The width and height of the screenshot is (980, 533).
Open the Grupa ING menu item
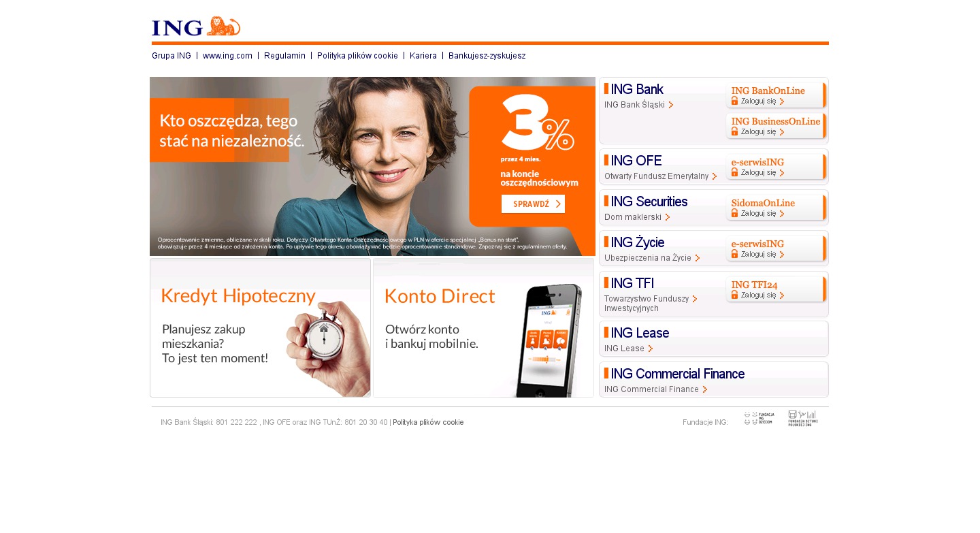pyautogui.click(x=171, y=56)
